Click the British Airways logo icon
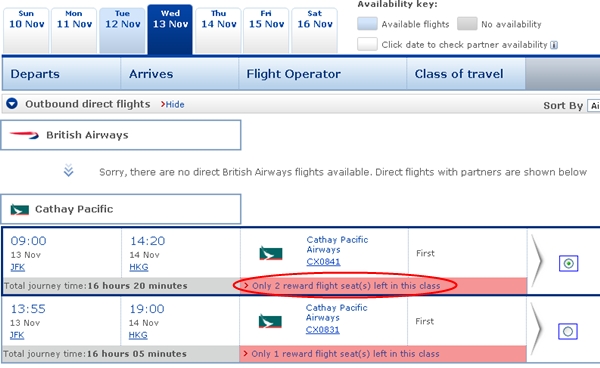The image size is (600, 368). [24, 135]
